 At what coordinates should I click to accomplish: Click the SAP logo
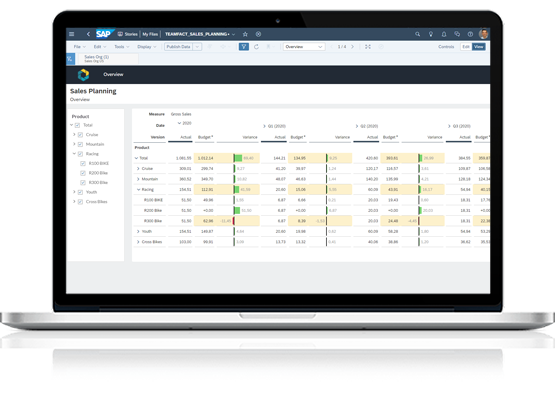(x=104, y=34)
